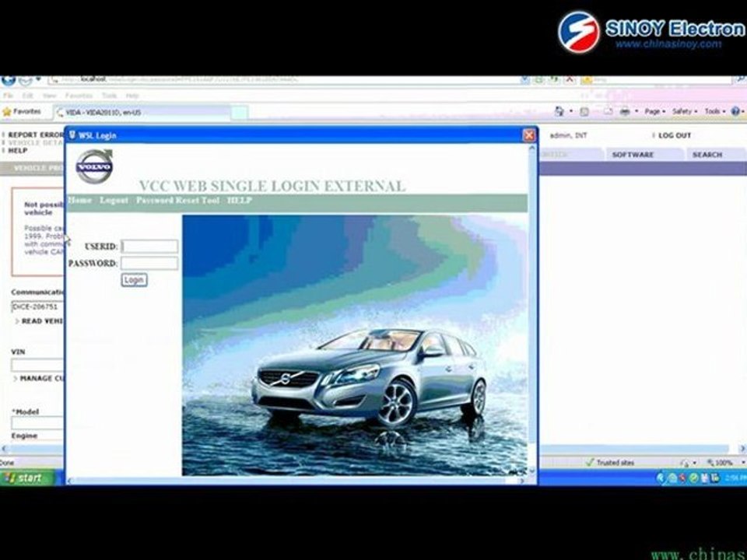Show hidden tray icons arrow in taskbar

click(661, 478)
